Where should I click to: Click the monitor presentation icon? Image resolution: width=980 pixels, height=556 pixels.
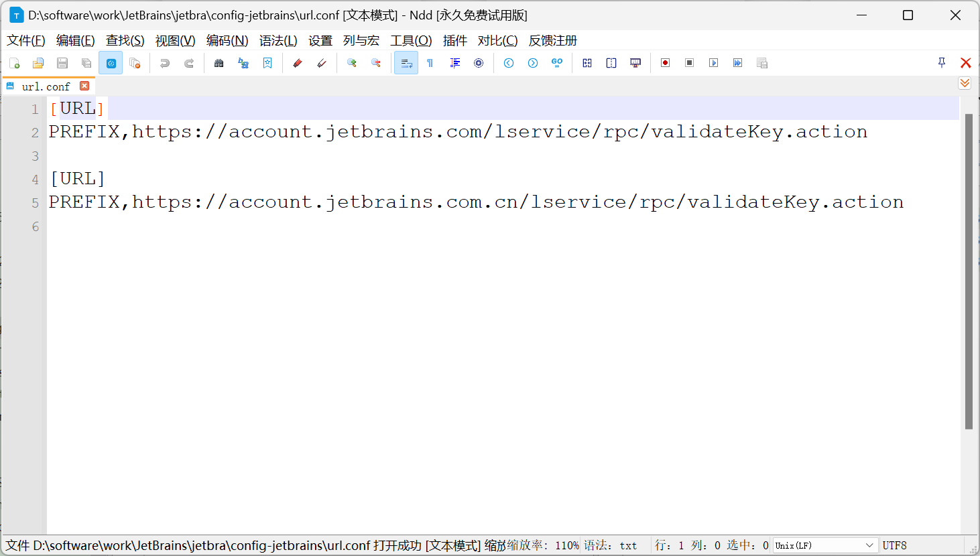(635, 63)
